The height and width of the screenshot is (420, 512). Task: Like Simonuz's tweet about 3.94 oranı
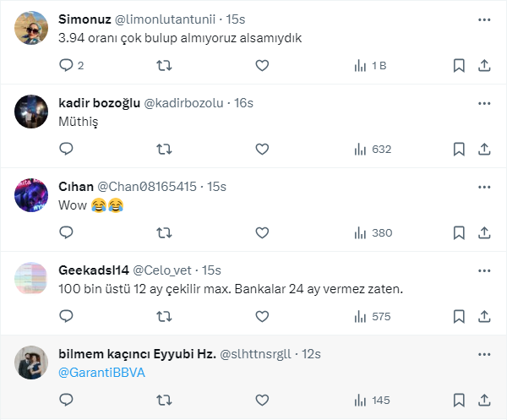(262, 65)
